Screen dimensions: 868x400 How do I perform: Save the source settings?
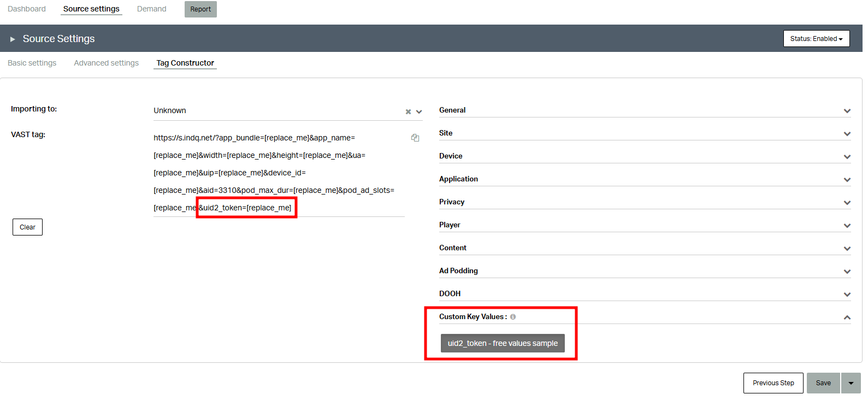coord(823,383)
